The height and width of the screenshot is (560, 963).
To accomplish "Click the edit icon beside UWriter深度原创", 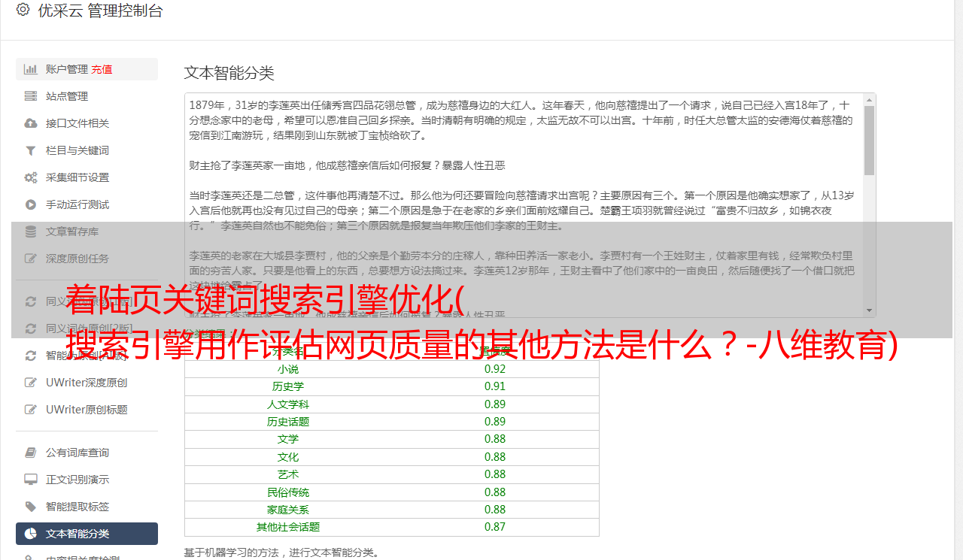I will (x=31, y=383).
